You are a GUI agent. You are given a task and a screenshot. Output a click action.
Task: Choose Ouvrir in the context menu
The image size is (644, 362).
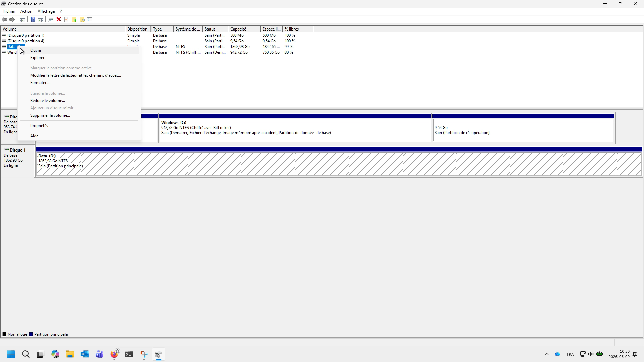(79, 50)
